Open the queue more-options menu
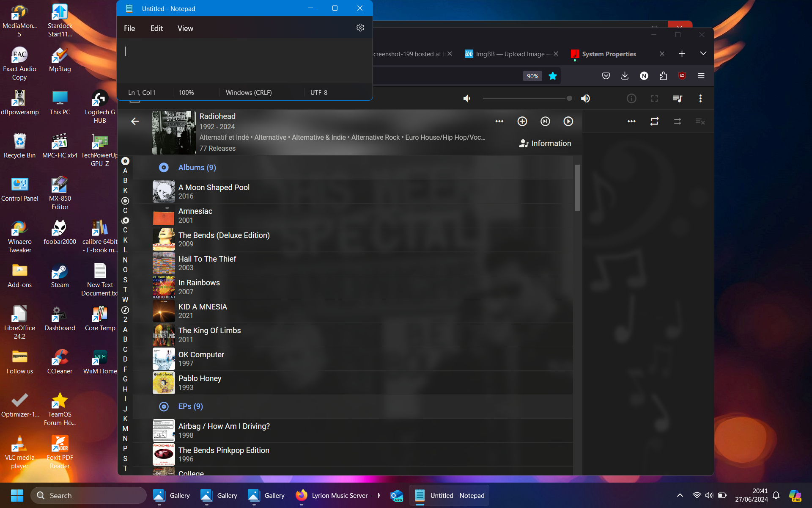Viewport: 812px width, 508px height. click(x=631, y=121)
